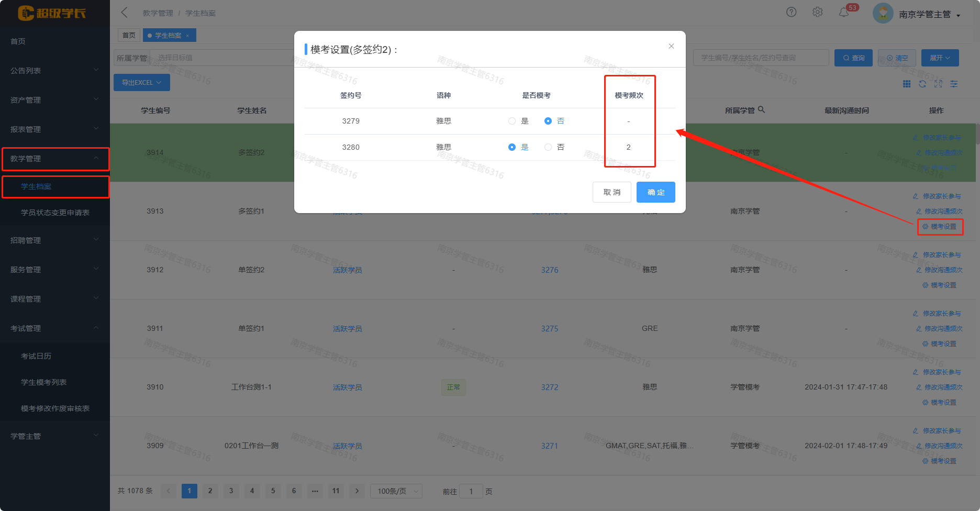Open the notifications bell icon
The height and width of the screenshot is (511, 980).
(x=843, y=12)
